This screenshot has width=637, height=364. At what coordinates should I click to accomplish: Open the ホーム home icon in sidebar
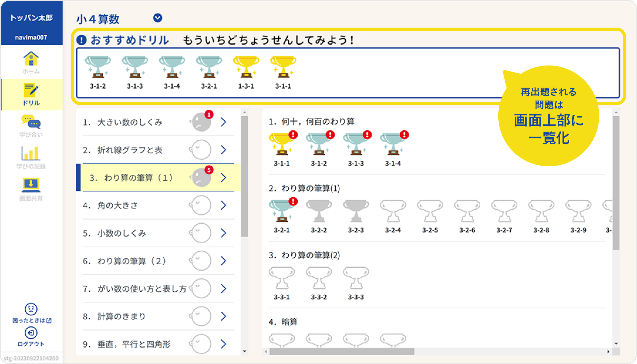pyautogui.click(x=31, y=59)
